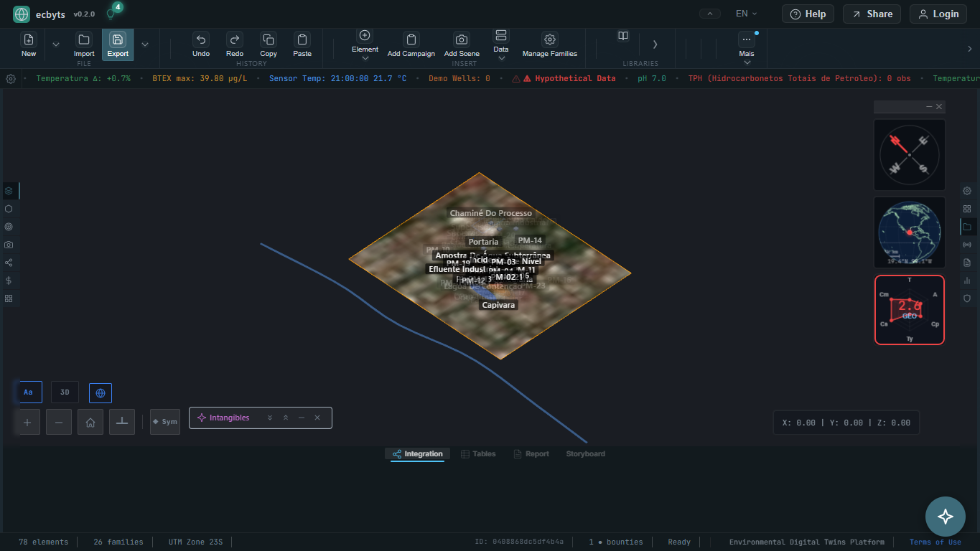Expand all Intangibles with double-down chevron
The image size is (980, 551).
pyautogui.click(x=270, y=418)
